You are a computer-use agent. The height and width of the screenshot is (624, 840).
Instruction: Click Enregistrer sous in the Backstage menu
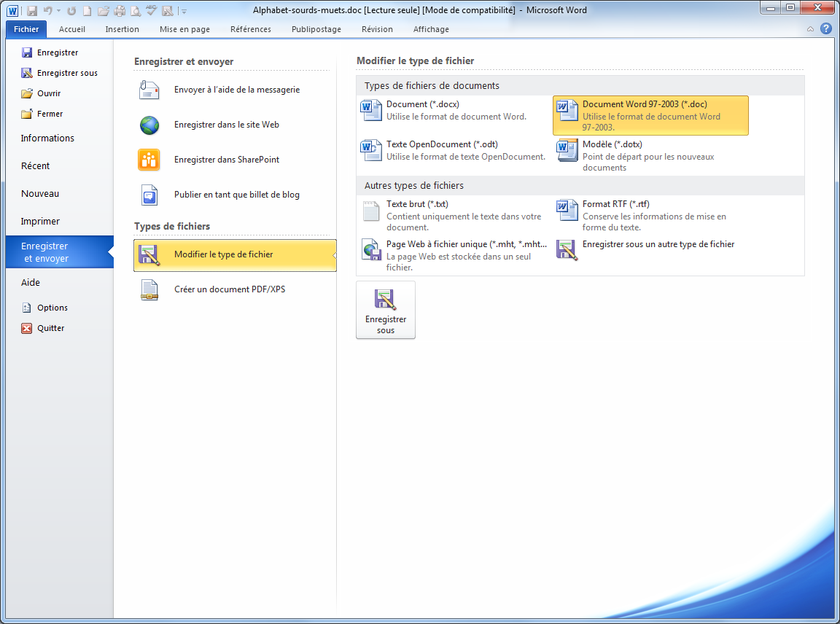coord(60,73)
